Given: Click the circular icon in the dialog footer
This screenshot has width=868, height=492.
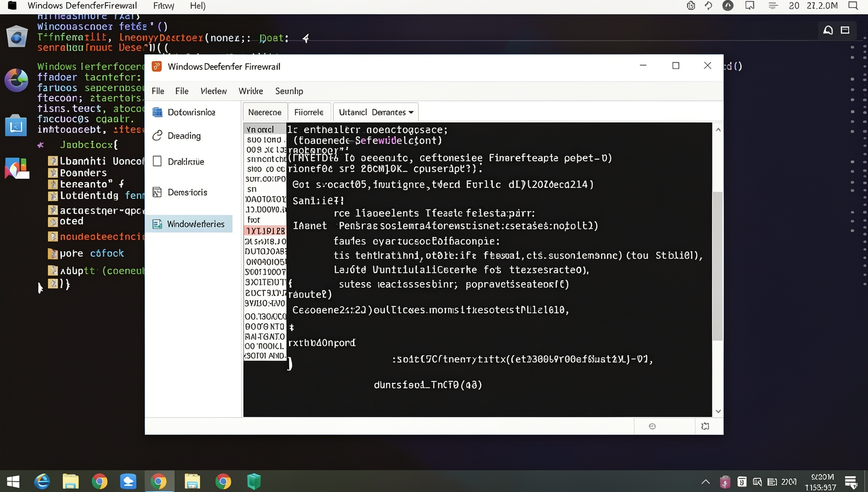Looking at the screenshot, I should click(652, 426).
